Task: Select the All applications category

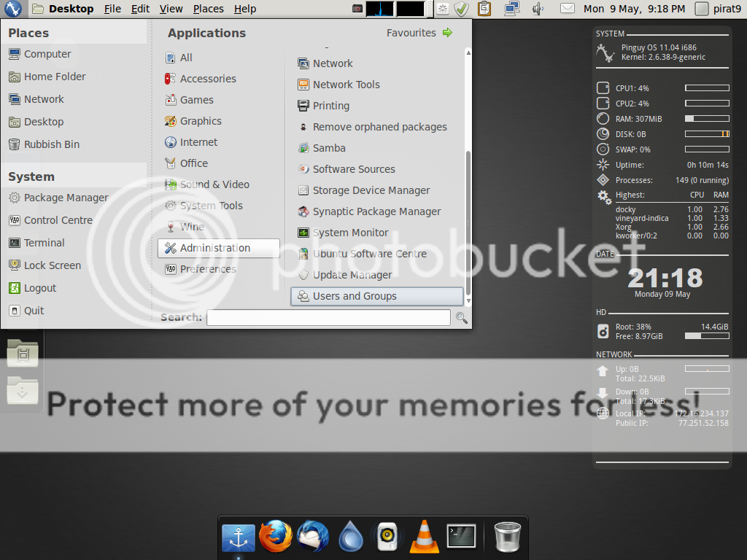Action: 219,58
